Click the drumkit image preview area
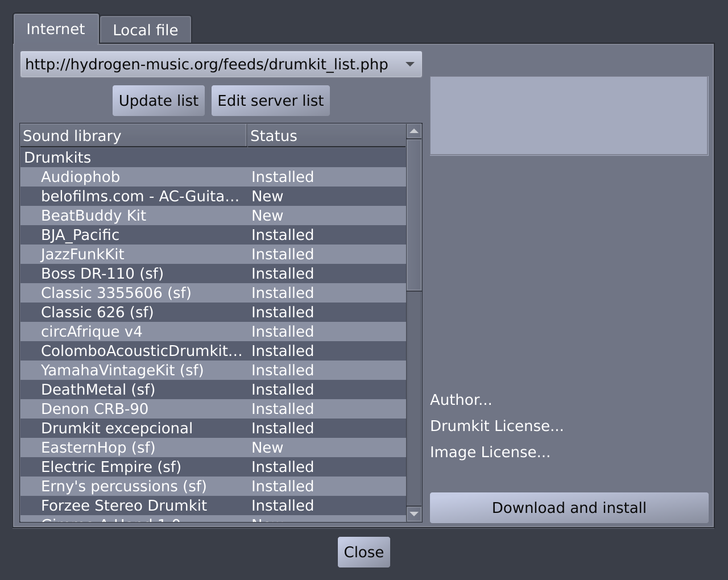Screen dimensions: 728x580 [x=569, y=116]
